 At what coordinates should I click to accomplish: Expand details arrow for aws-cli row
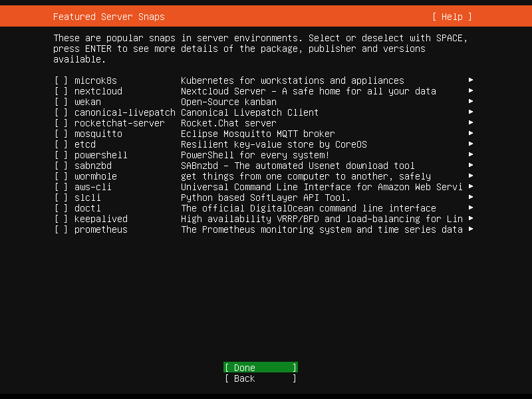[x=471, y=186]
